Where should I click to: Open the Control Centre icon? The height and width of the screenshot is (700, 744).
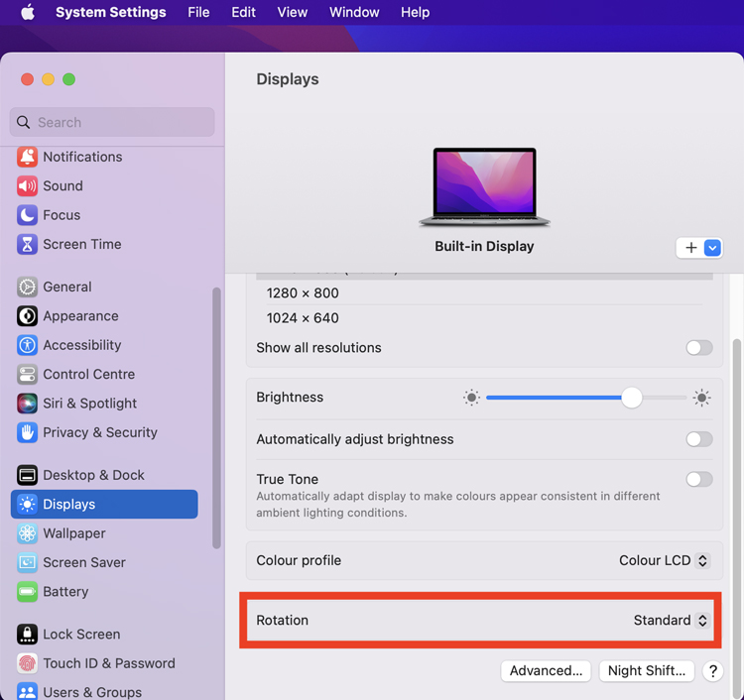tap(27, 374)
